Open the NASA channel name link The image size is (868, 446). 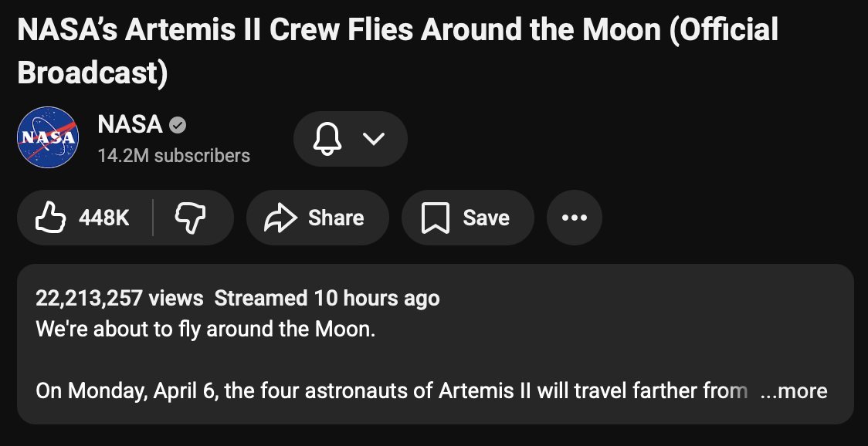pos(130,124)
